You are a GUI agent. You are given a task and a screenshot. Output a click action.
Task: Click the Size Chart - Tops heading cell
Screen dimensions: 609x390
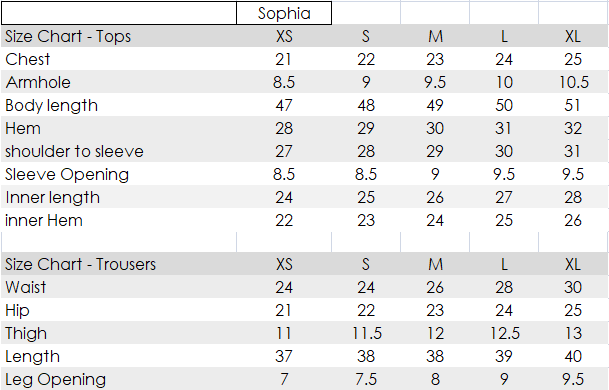pyautogui.click(x=119, y=36)
